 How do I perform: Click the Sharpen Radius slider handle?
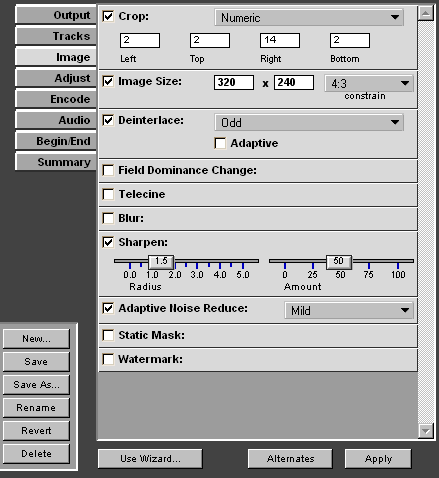(x=161, y=262)
